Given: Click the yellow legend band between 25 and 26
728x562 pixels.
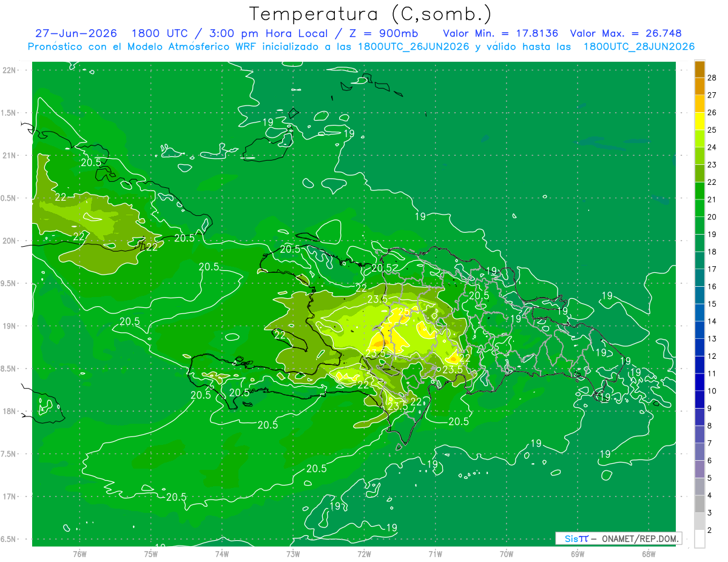Looking at the screenshot, I should [x=699, y=121].
